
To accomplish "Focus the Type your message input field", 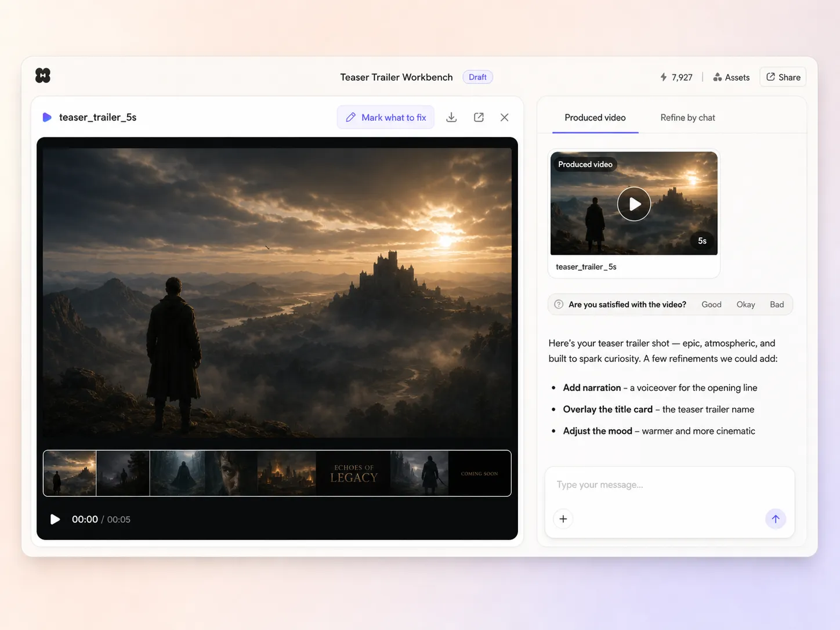I will pos(669,484).
